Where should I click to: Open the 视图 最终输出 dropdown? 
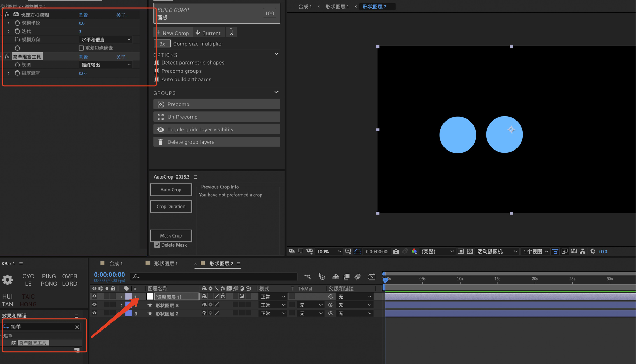[106, 65]
